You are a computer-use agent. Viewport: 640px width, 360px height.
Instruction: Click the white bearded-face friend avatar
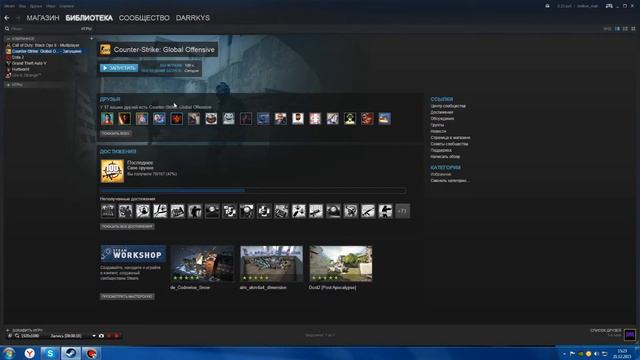(x=298, y=119)
